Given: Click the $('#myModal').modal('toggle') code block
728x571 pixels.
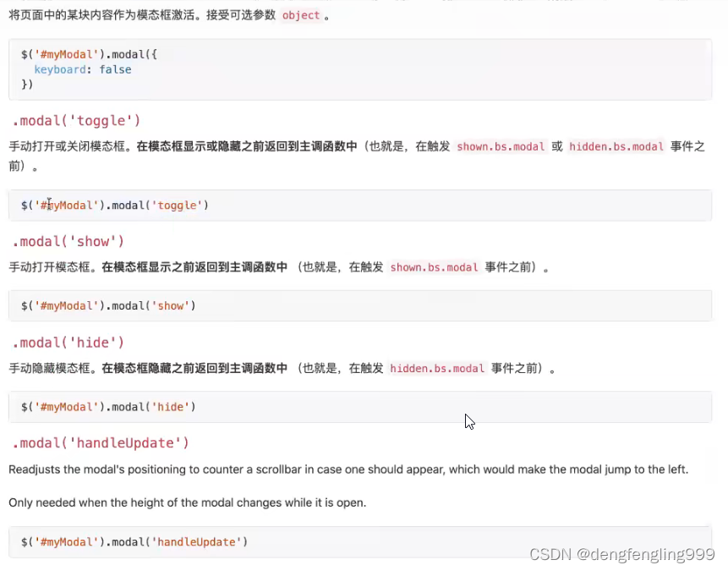Looking at the screenshot, I should point(114,205).
